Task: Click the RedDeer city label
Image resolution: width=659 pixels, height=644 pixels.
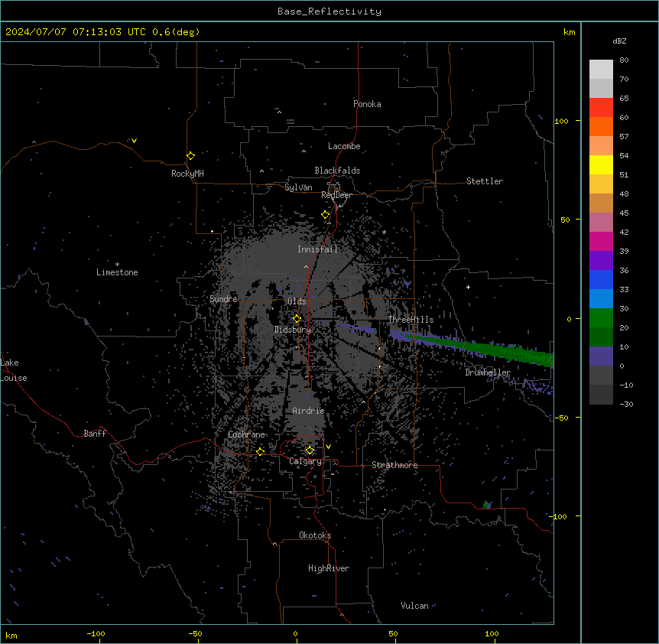Action: click(x=336, y=195)
